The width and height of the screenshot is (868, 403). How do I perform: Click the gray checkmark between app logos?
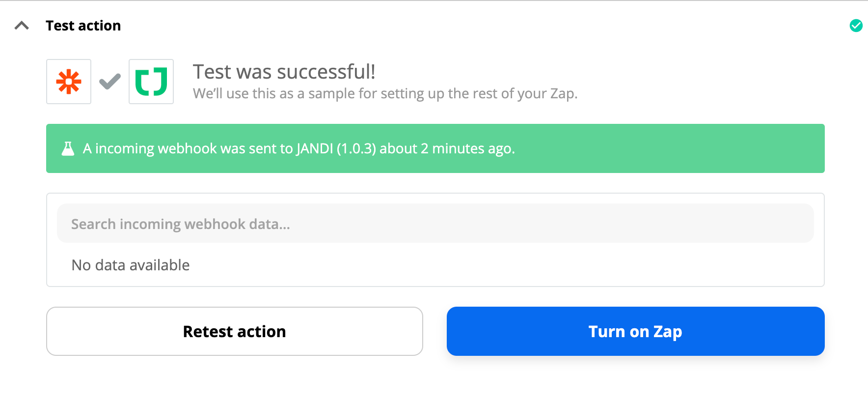pyautogui.click(x=110, y=82)
